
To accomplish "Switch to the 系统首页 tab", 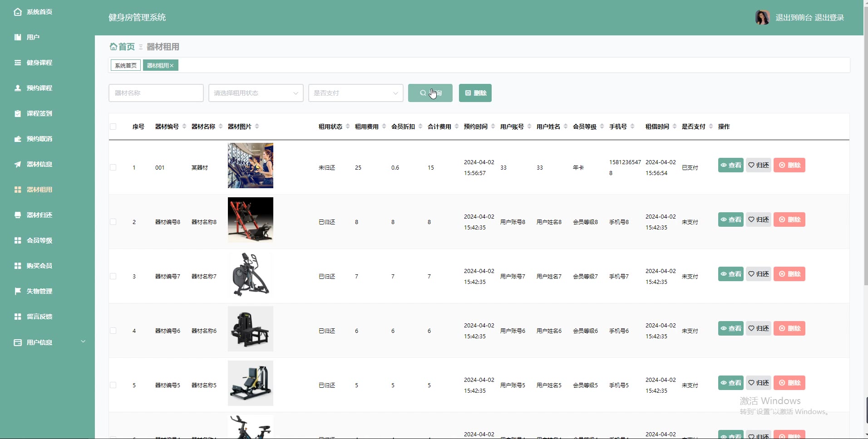I will pyautogui.click(x=126, y=66).
